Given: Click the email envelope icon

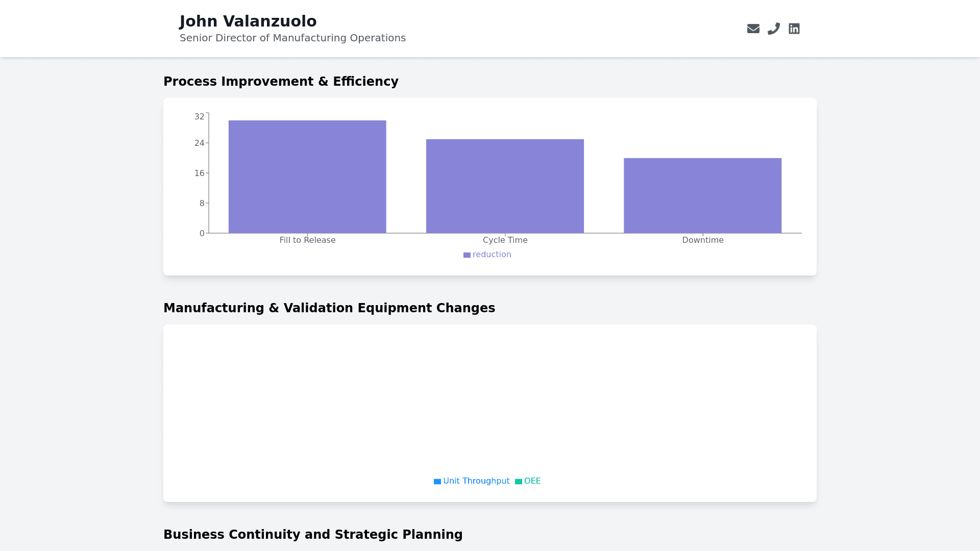Looking at the screenshot, I should [x=753, y=29].
